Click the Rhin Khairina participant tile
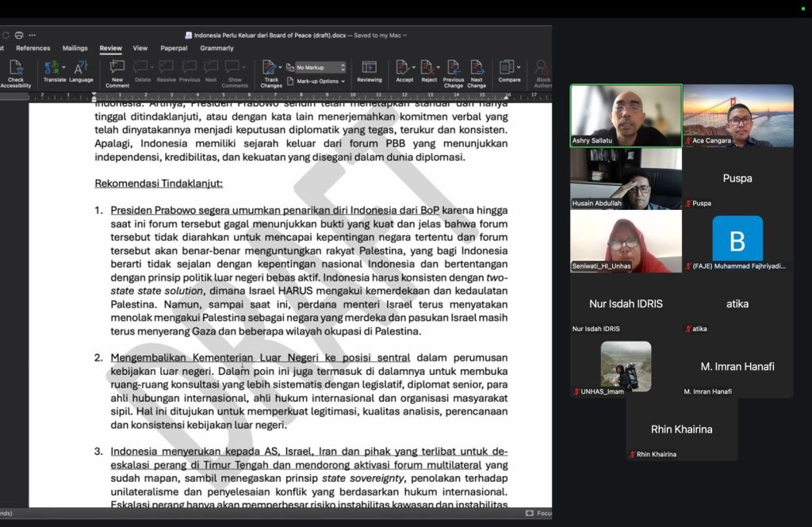The height and width of the screenshot is (527, 812). click(x=681, y=430)
